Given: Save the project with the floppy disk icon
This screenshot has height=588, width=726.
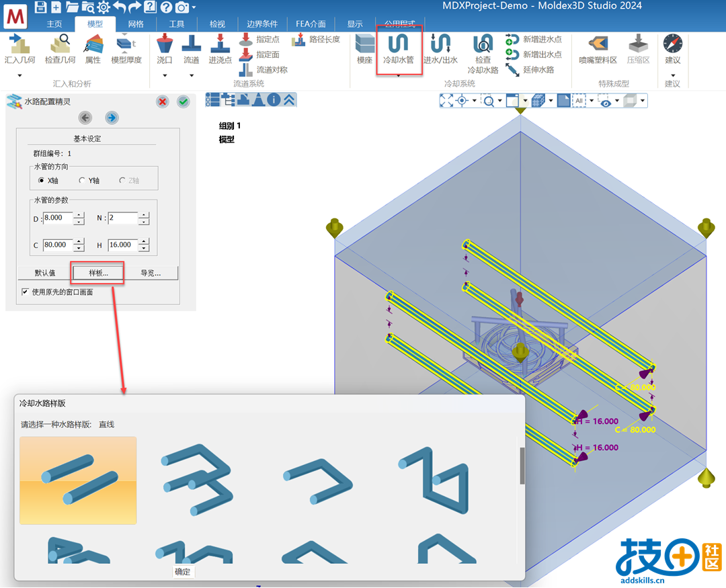Looking at the screenshot, I should 40,7.
